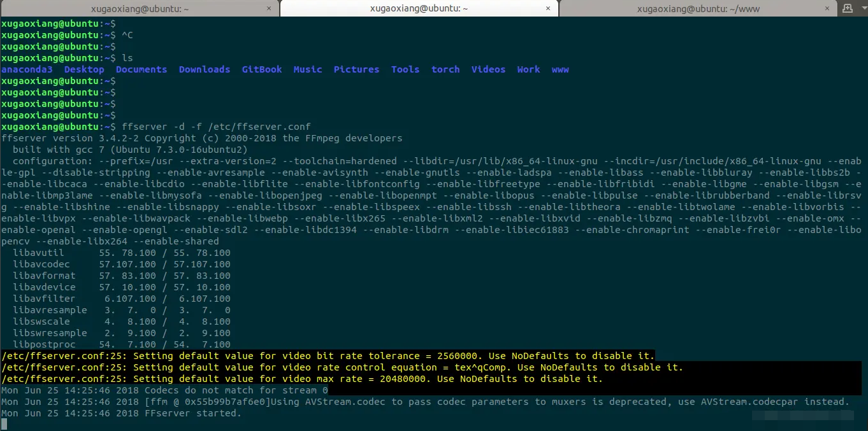Open the tab list dropdown arrow
Screen dimensions: 868x431
(x=863, y=8)
